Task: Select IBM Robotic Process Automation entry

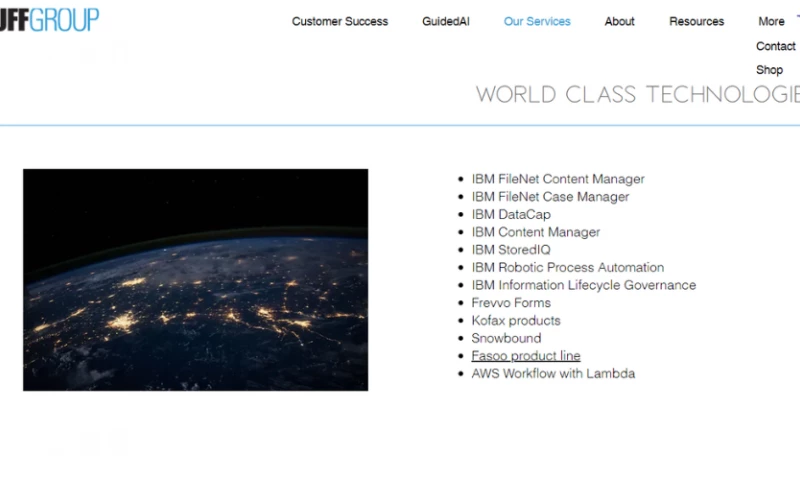Action: (567, 267)
